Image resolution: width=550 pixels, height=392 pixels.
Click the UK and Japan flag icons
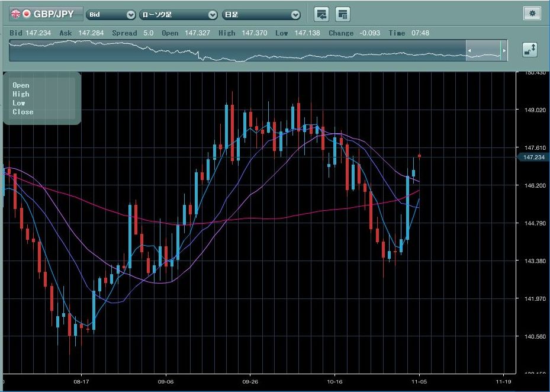pyautogui.click(x=21, y=14)
